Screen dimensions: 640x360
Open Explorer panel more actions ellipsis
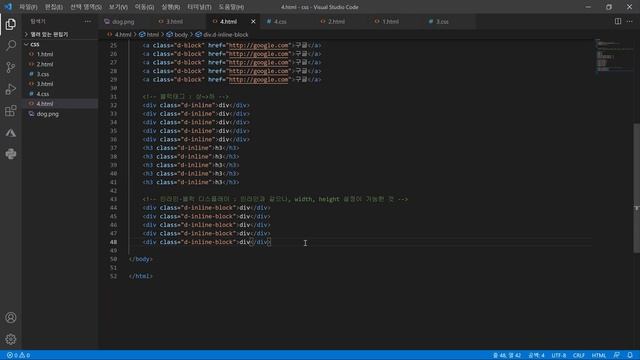point(88,21)
